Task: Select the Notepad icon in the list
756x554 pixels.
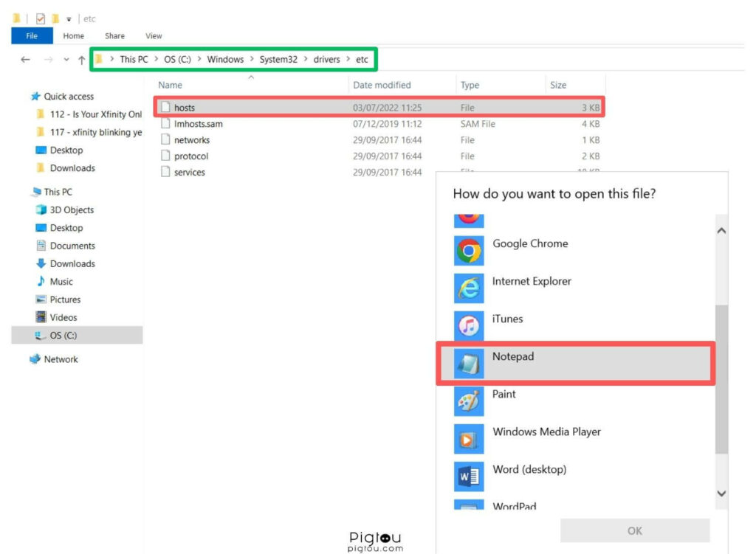Action: tap(469, 364)
